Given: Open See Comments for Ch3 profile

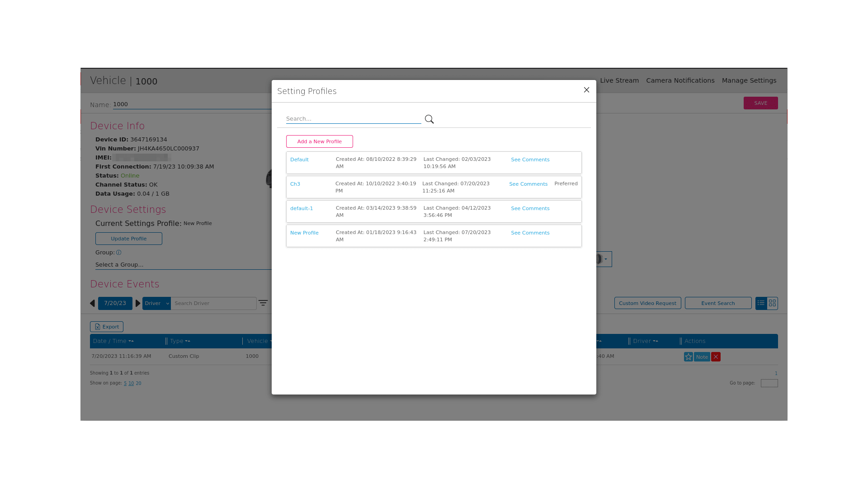Looking at the screenshot, I should 528,184.
